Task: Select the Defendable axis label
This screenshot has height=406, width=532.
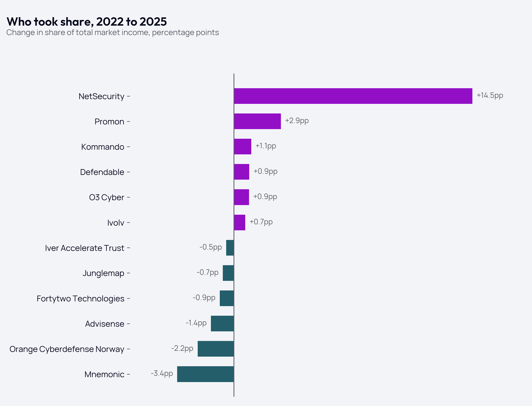Action: point(102,172)
